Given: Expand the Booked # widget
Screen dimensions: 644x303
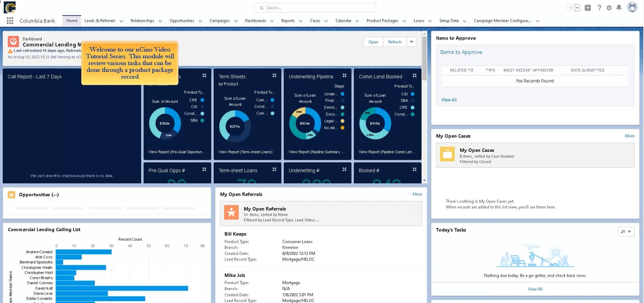Looking at the screenshot, I should pos(414,169).
